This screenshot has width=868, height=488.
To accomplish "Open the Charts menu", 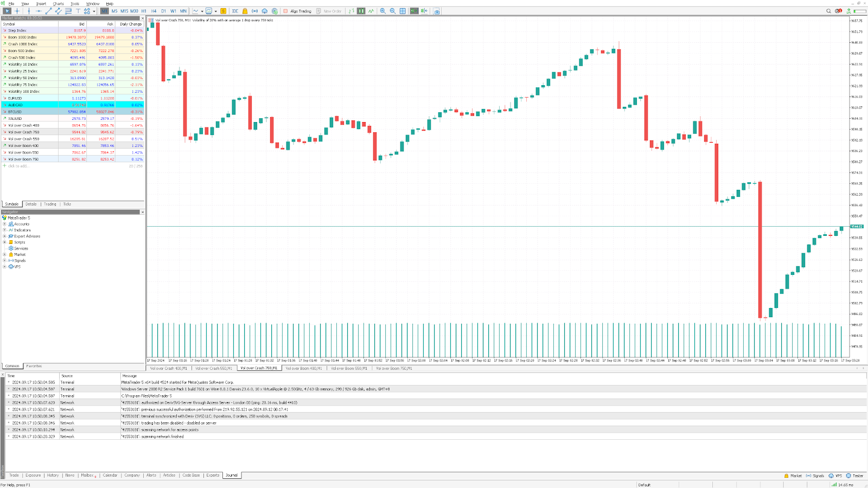I will click(59, 3).
